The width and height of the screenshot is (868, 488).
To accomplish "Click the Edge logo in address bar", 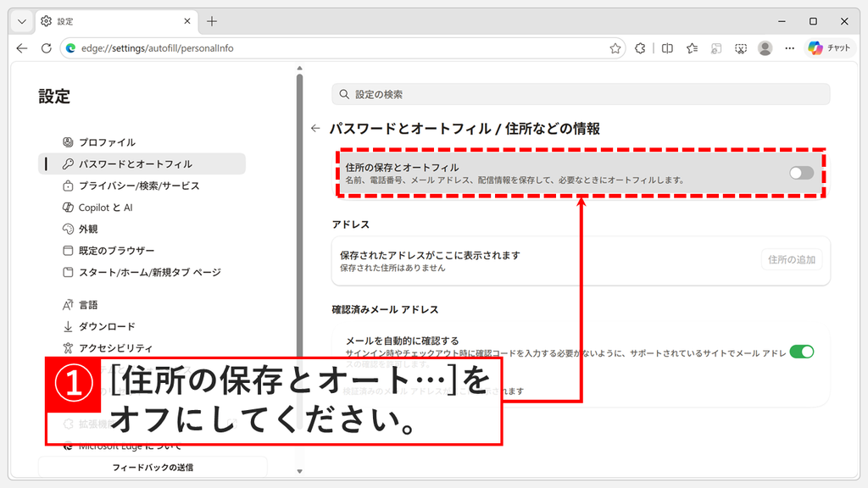I will [71, 48].
